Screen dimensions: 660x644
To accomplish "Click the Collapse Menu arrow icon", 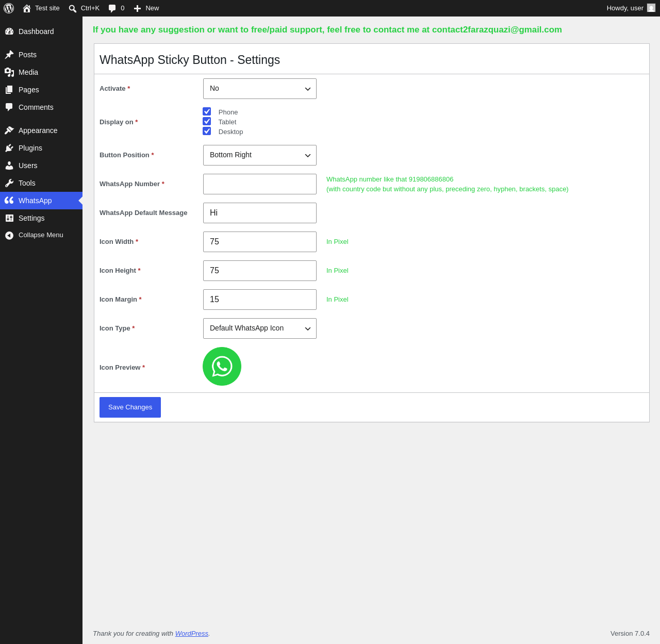I will pyautogui.click(x=9, y=235).
